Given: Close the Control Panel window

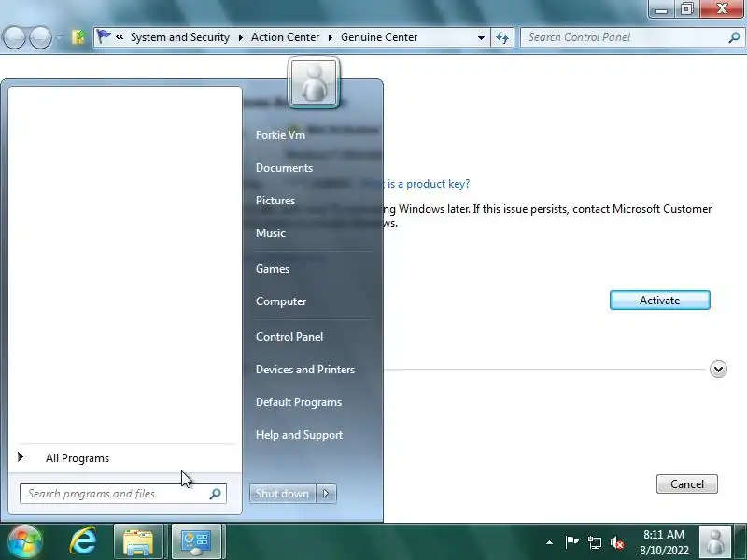Looking at the screenshot, I should pyautogui.click(x=722, y=8).
